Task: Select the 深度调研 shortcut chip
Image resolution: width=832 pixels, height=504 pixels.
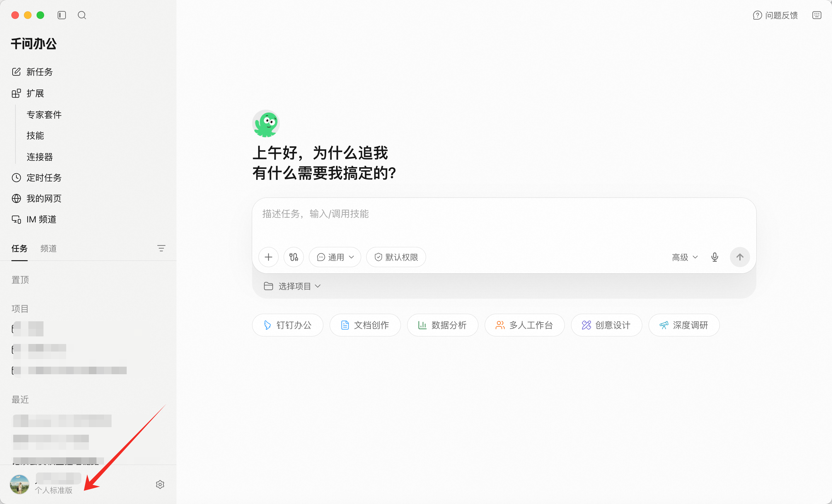Action: [x=684, y=325]
